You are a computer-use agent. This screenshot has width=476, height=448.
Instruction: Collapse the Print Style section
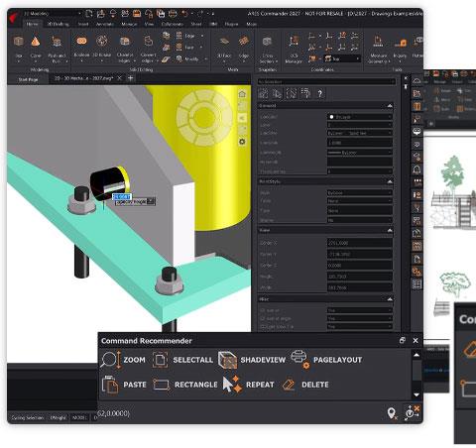tap(390, 181)
